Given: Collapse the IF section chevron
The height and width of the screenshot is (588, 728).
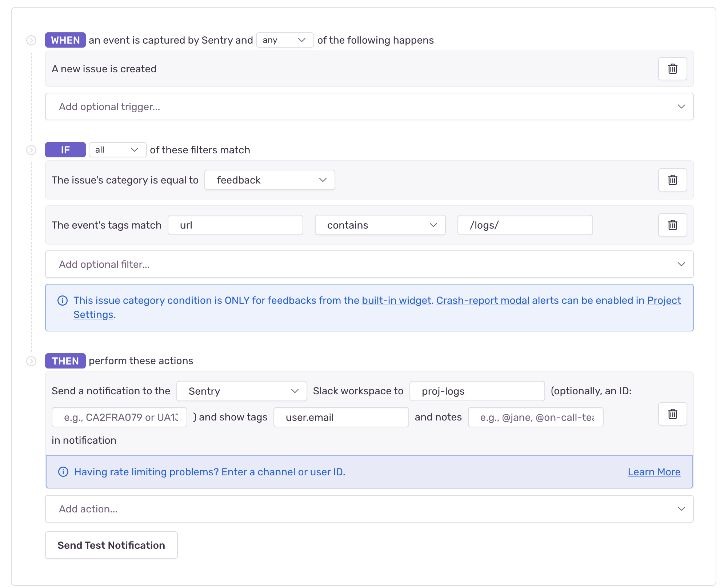Looking at the screenshot, I should (31, 150).
